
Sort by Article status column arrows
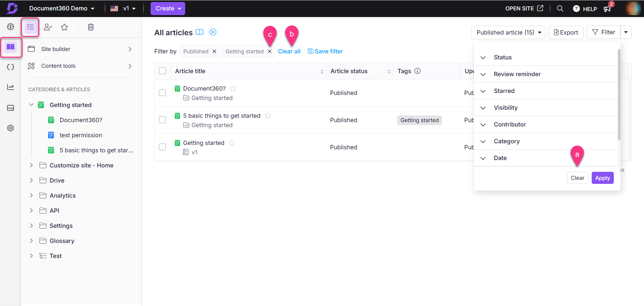389,71
